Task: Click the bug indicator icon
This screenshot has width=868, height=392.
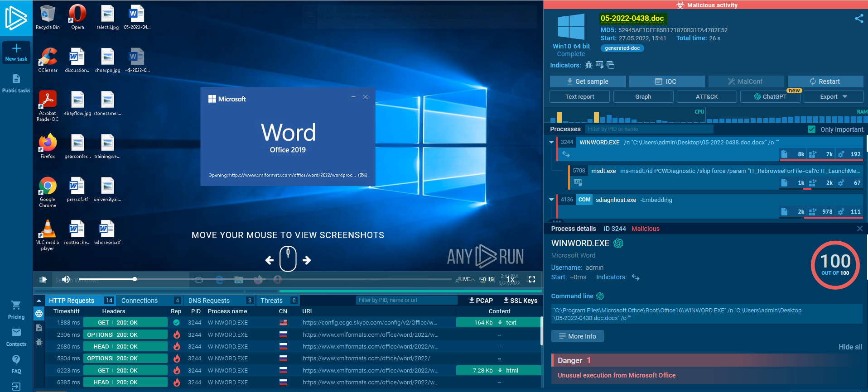Action: click(x=588, y=65)
